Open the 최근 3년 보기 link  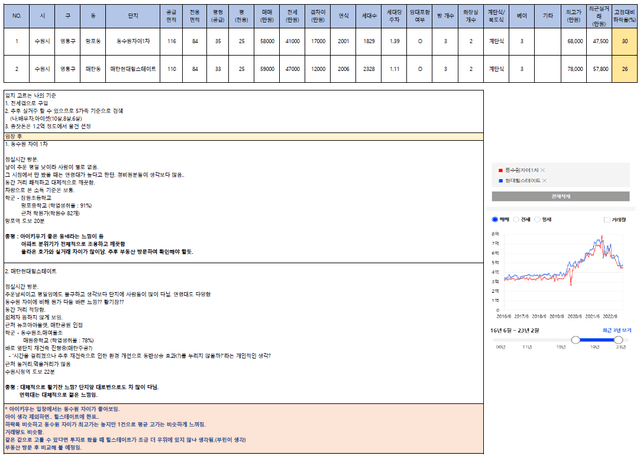coord(617,330)
